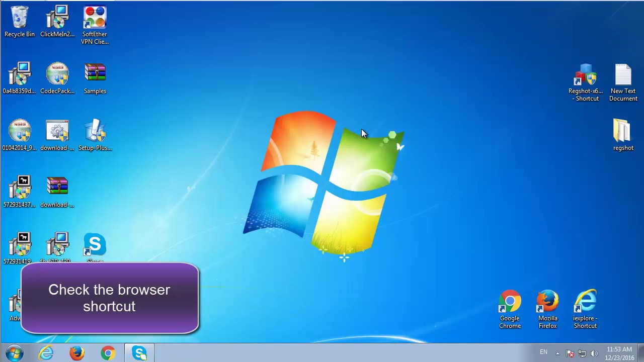
Task: Select the download- settings file with gears icon
Action: [57, 135]
